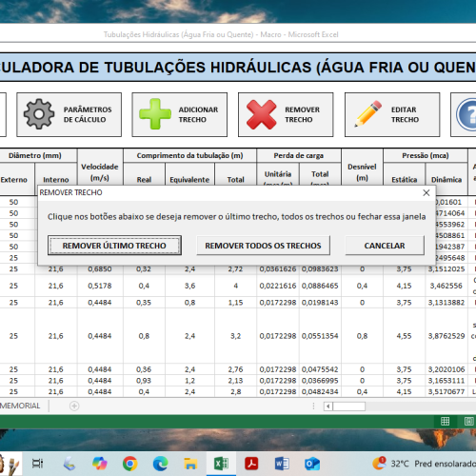The image size is (476, 476).
Task: Click the Perda de carga header
Action: (299, 155)
